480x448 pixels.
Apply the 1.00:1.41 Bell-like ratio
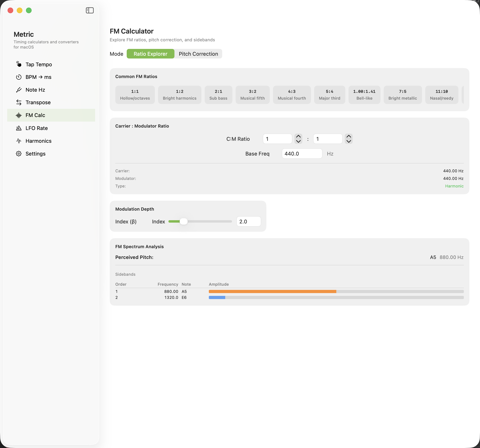(x=364, y=95)
